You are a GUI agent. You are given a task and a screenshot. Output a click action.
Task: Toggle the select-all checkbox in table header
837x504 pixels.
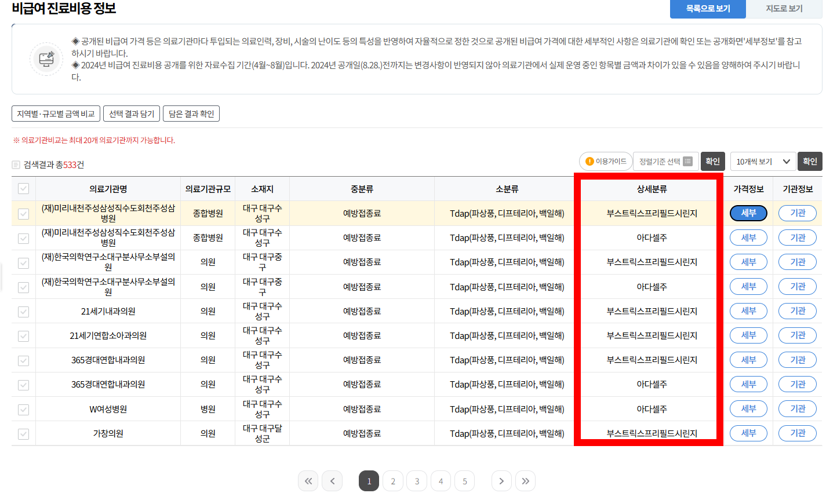point(23,188)
